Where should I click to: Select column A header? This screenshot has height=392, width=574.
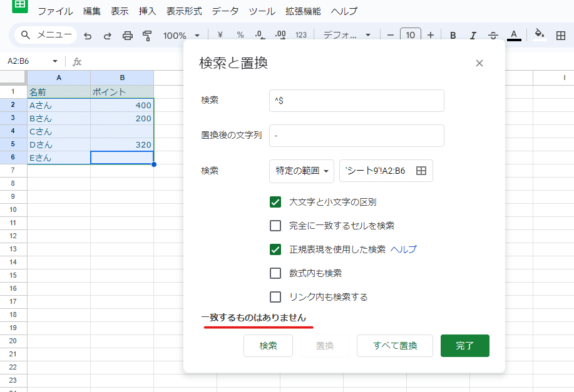[x=59, y=78]
